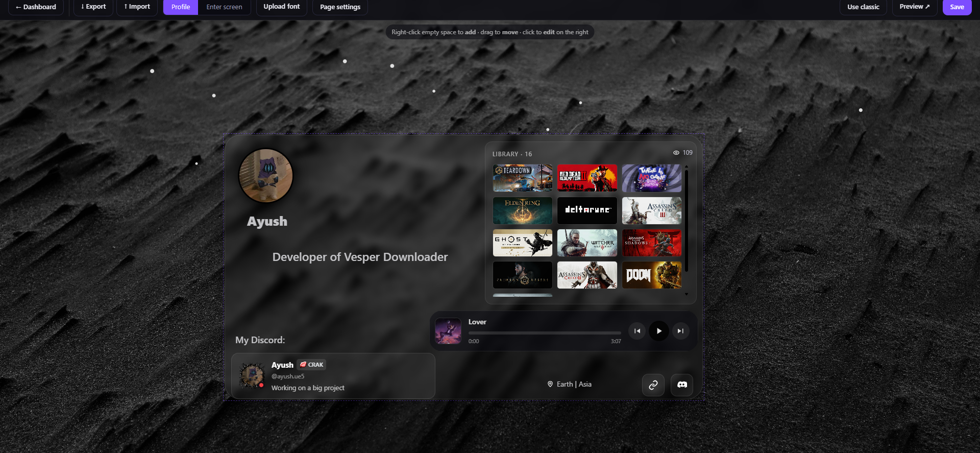Select the 3:07 track duration
The height and width of the screenshot is (453, 980).
pos(616,341)
